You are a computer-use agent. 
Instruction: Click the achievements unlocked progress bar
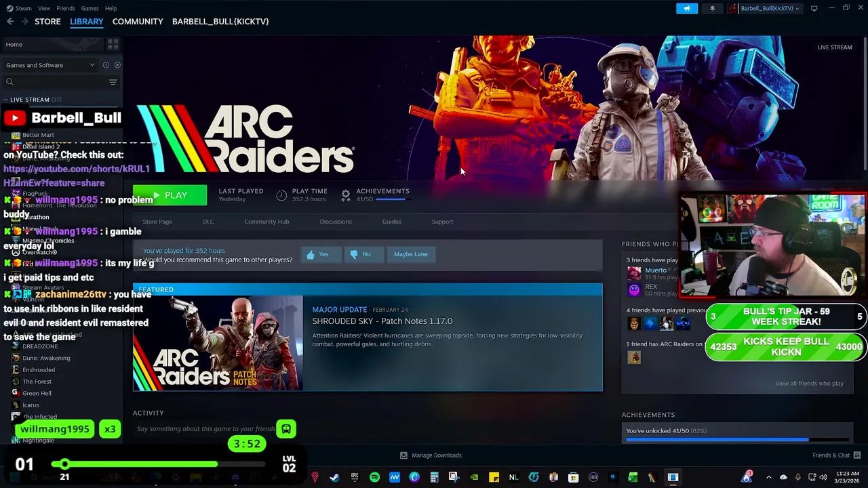[737, 440]
